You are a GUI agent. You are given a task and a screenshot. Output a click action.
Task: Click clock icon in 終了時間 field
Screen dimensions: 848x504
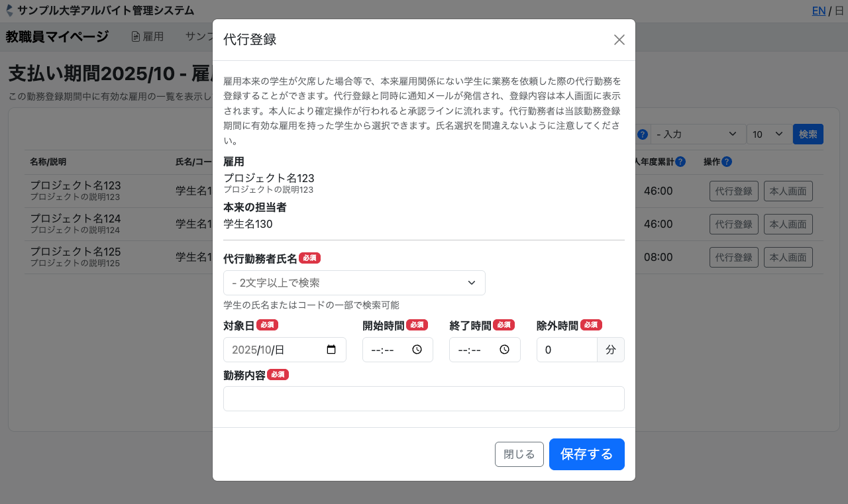(x=504, y=350)
